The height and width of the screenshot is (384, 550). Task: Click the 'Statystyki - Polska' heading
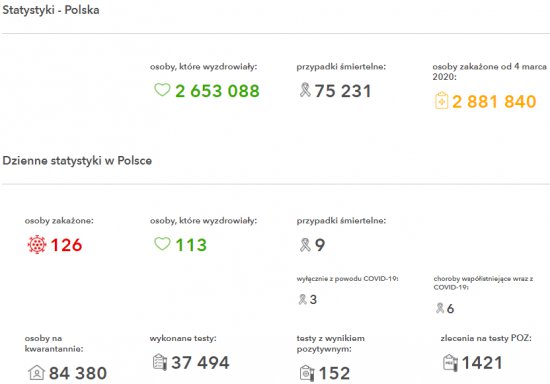(51, 10)
